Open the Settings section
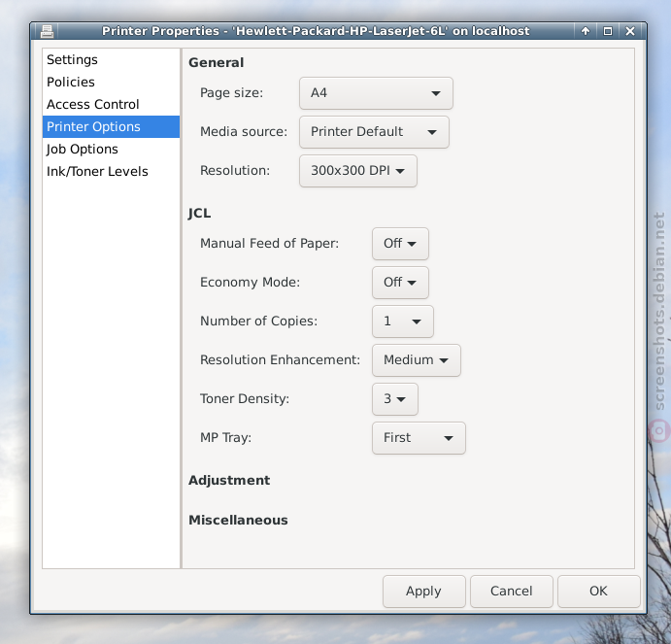The image size is (671, 644). pos(111,59)
